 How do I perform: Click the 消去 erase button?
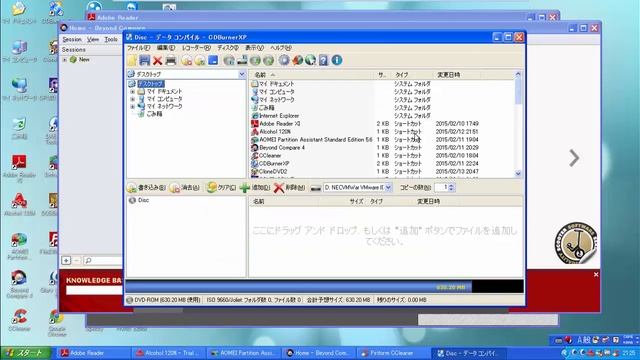coord(184,187)
